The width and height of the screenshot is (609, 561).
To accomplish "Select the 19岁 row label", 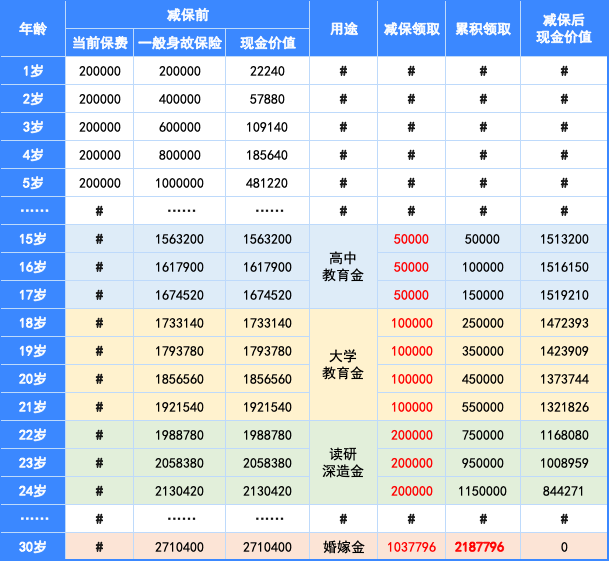I will click(x=33, y=351).
